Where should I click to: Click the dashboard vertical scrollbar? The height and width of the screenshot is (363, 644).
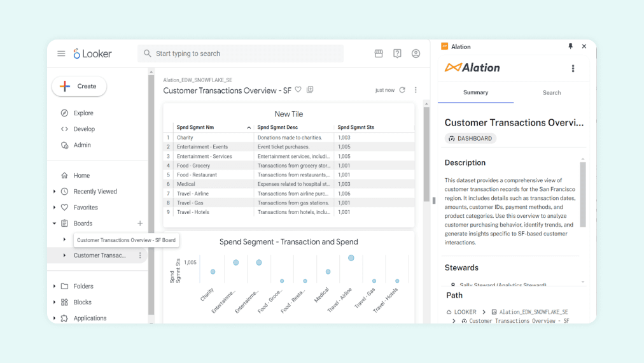click(426, 154)
